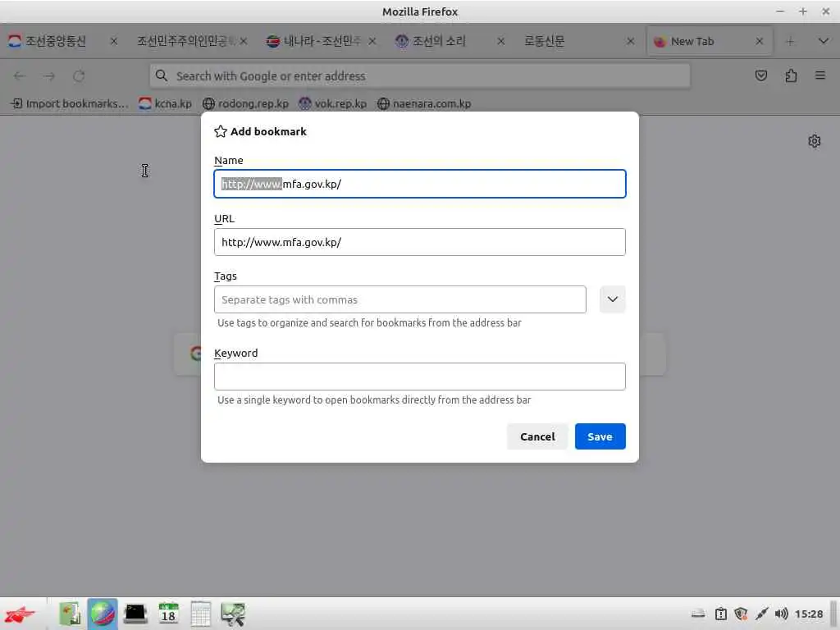Open the naenara.com.kp bookmark
Image resolution: width=840 pixels, height=630 pixels.
pyautogui.click(x=424, y=104)
